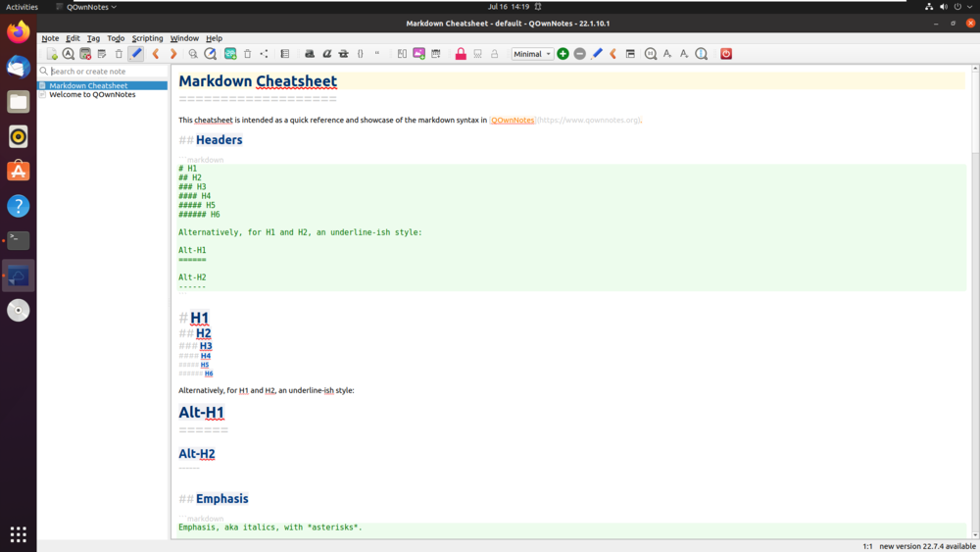Encrypt note with the pink lock icon

461,54
